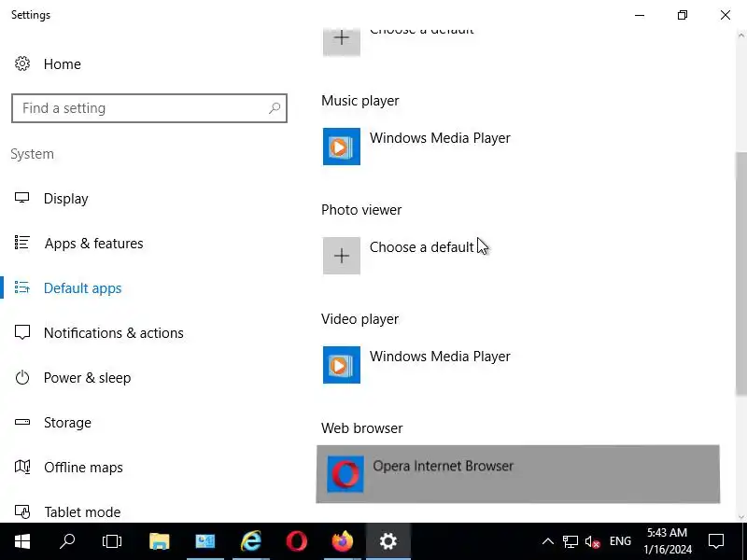747x560 pixels.
Task: Open Notifications & actions page
Action: [113, 333]
